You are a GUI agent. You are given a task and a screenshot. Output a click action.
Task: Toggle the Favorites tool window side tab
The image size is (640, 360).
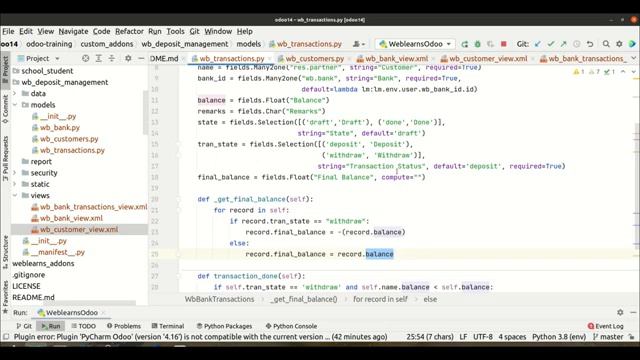pos(5,297)
